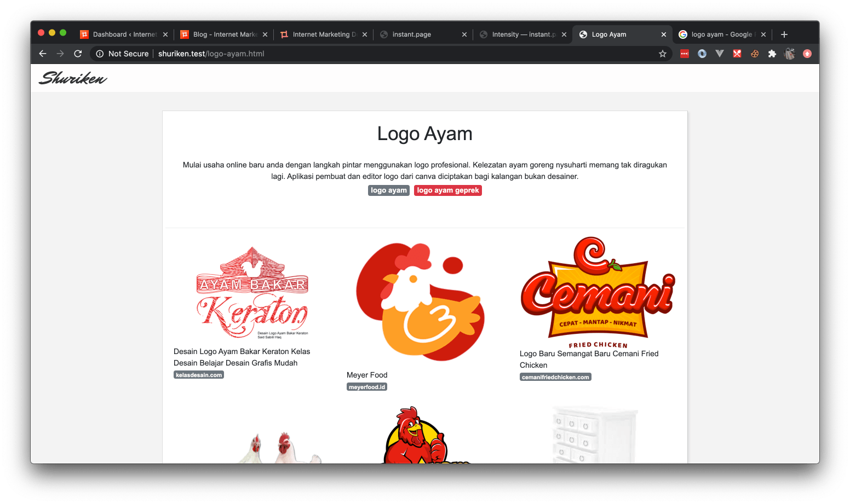
Task: Close the Blog - Internet Marketing tab
Action: tap(265, 34)
